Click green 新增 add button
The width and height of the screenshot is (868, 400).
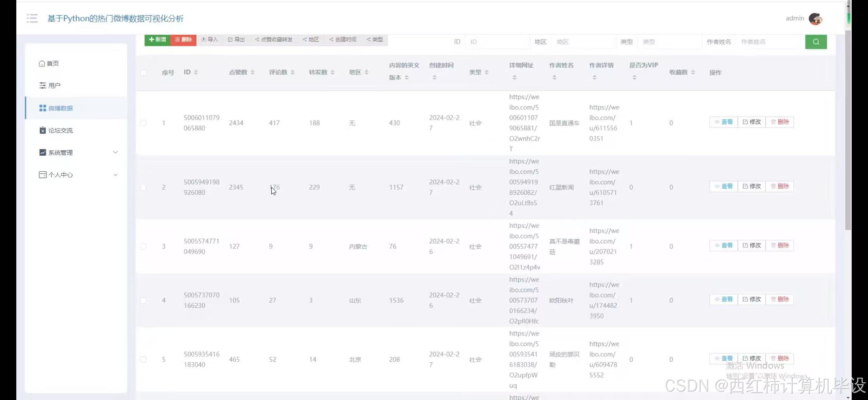click(x=157, y=40)
